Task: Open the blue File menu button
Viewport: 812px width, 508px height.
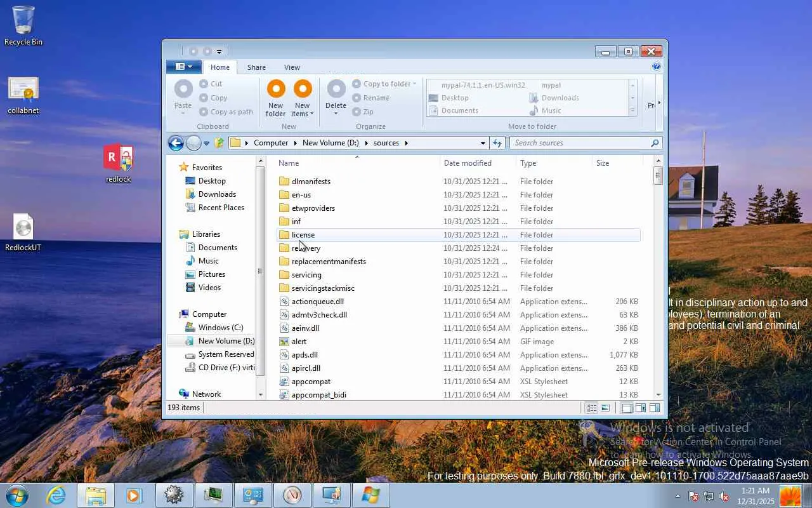Action: click(183, 67)
